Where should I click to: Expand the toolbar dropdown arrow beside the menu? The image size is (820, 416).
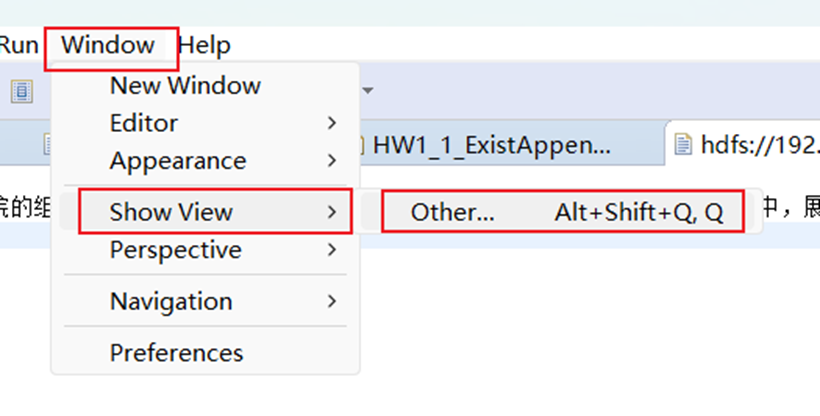pos(368,91)
